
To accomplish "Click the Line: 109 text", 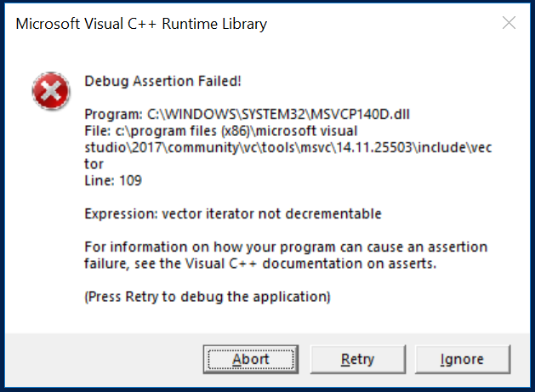I will pos(115,180).
